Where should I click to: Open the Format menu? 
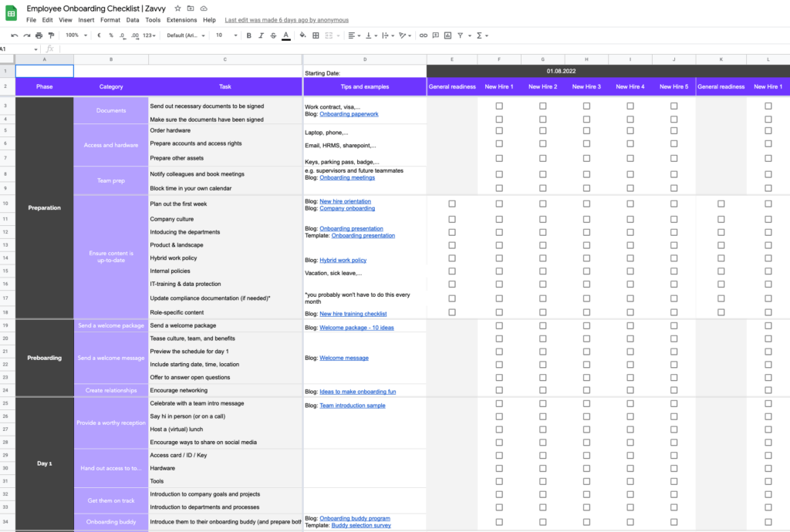pos(110,20)
